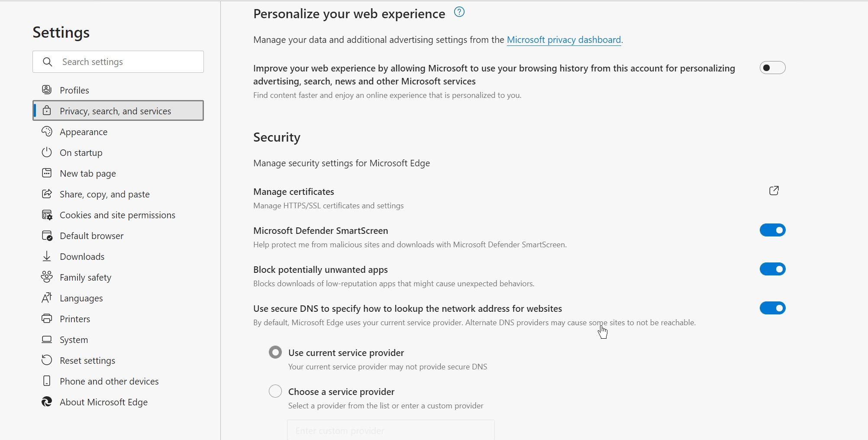Open the Microsoft privacy dashboard link
Viewport: 868px width, 440px height.
click(x=564, y=40)
